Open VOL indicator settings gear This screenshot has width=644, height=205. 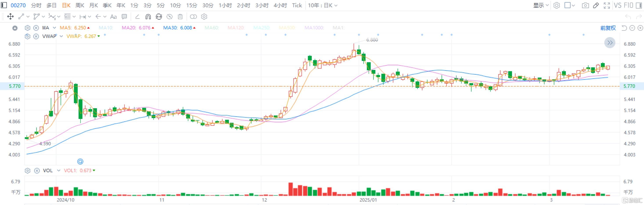(x=27, y=171)
